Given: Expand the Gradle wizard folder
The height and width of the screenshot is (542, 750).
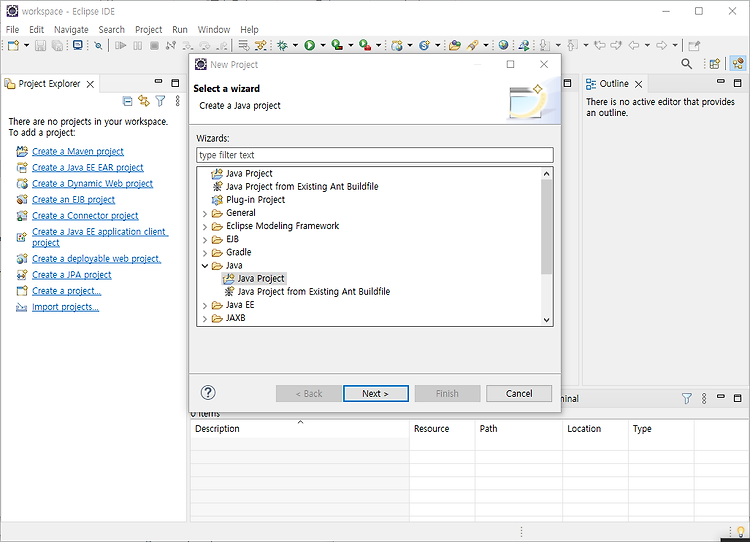Looking at the screenshot, I should click(205, 253).
